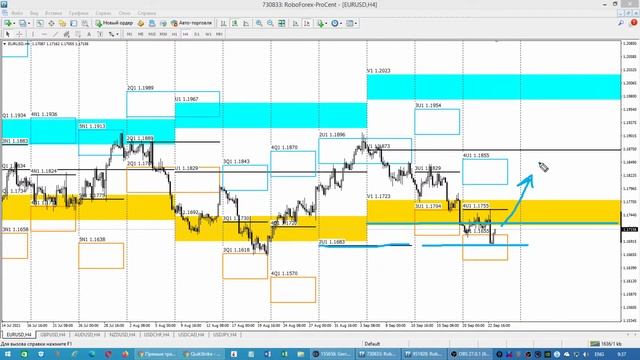
Task: Select the horizontal line drawing tool
Action: [44, 34]
